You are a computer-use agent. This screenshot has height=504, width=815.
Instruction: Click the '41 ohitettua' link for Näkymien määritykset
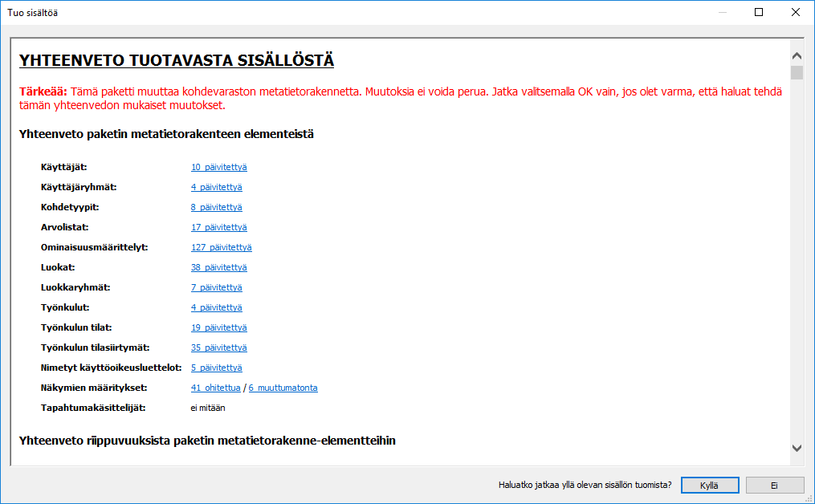point(215,388)
